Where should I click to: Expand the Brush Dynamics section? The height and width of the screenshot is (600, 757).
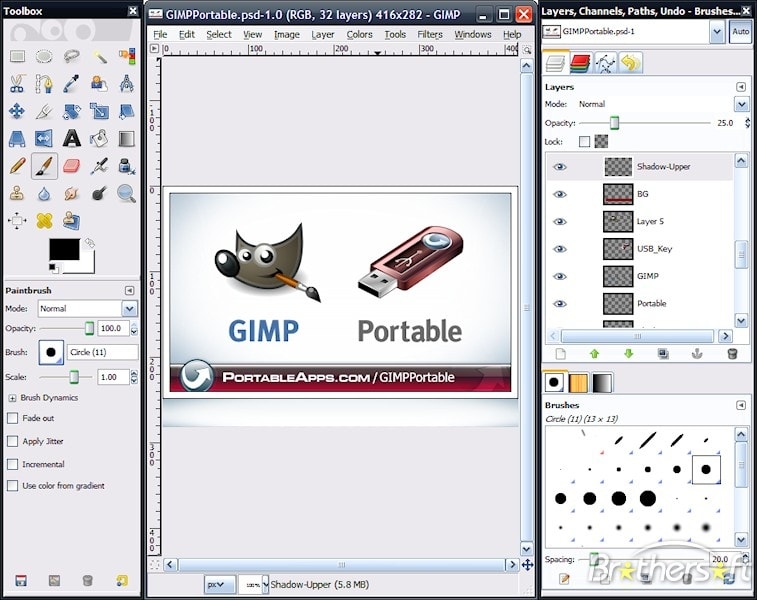point(12,398)
